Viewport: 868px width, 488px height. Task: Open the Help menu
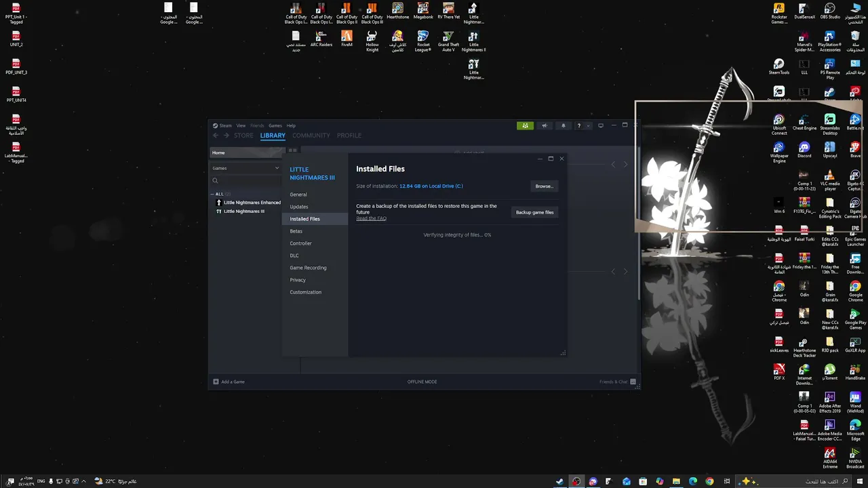coord(291,125)
